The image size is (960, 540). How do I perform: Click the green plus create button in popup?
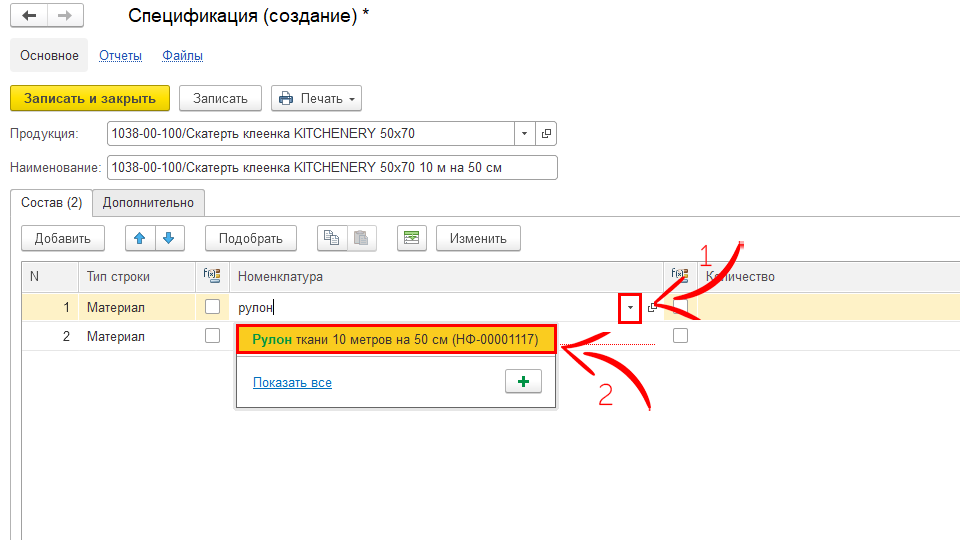[523, 382]
